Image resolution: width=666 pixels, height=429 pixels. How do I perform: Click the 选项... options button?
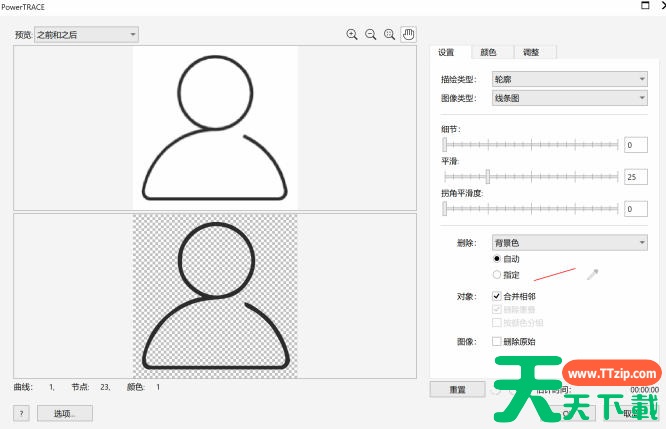click(64, 412)
